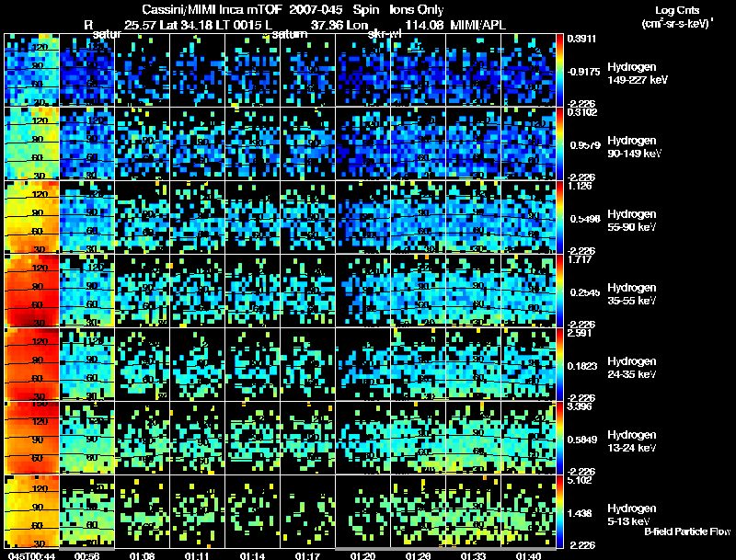Click the 114.08 header value

point(424,25)
